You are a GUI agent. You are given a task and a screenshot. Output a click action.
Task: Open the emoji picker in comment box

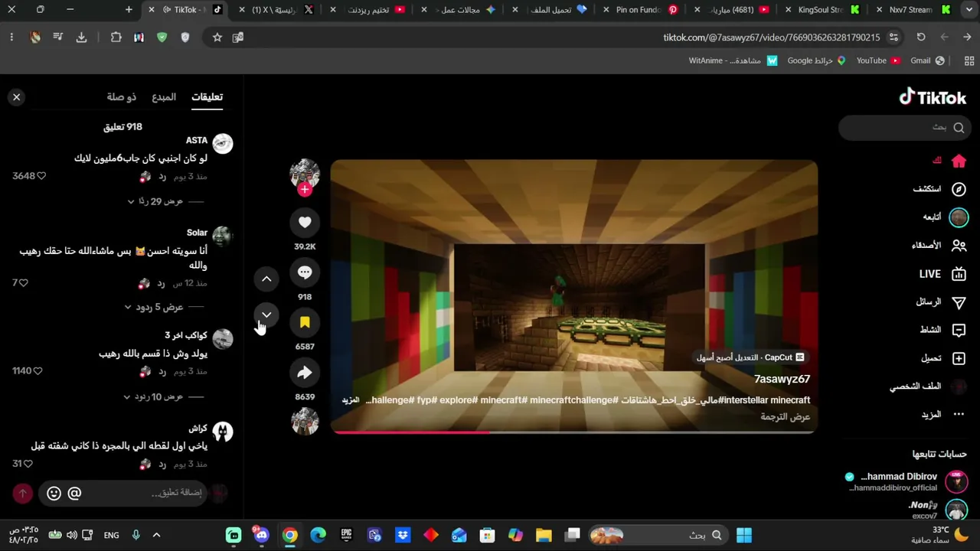(54, 493)
